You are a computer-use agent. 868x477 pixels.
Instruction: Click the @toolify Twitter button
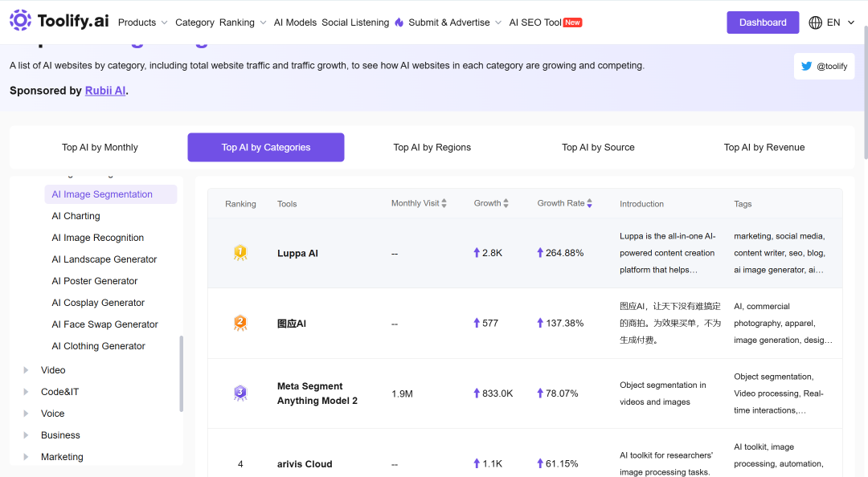click(825, 67)
